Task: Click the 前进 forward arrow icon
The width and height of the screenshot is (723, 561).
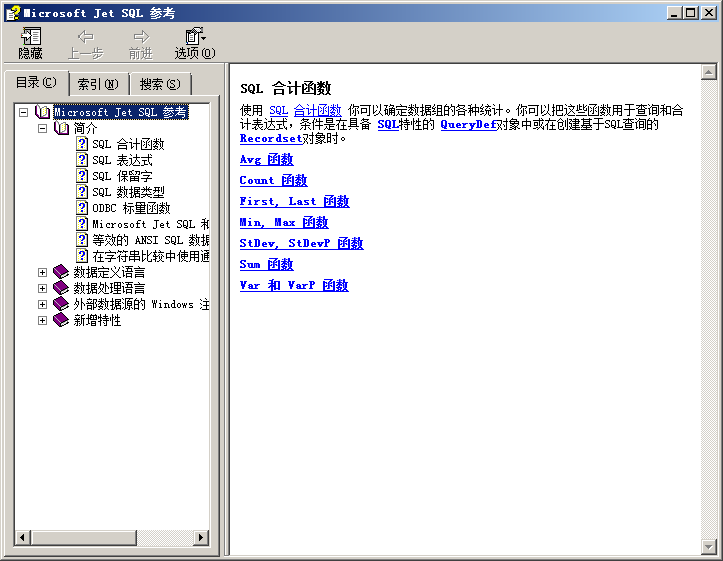Action: point(141,36)
